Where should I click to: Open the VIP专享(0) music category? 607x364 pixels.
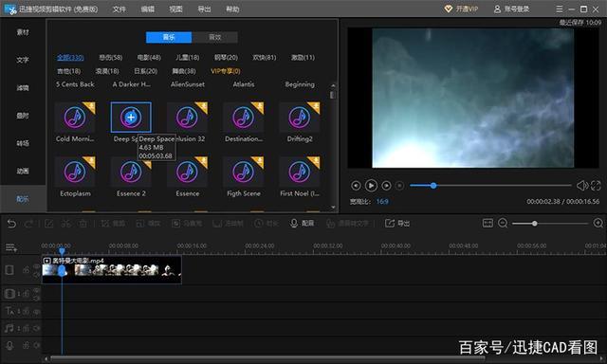[226, 71]
